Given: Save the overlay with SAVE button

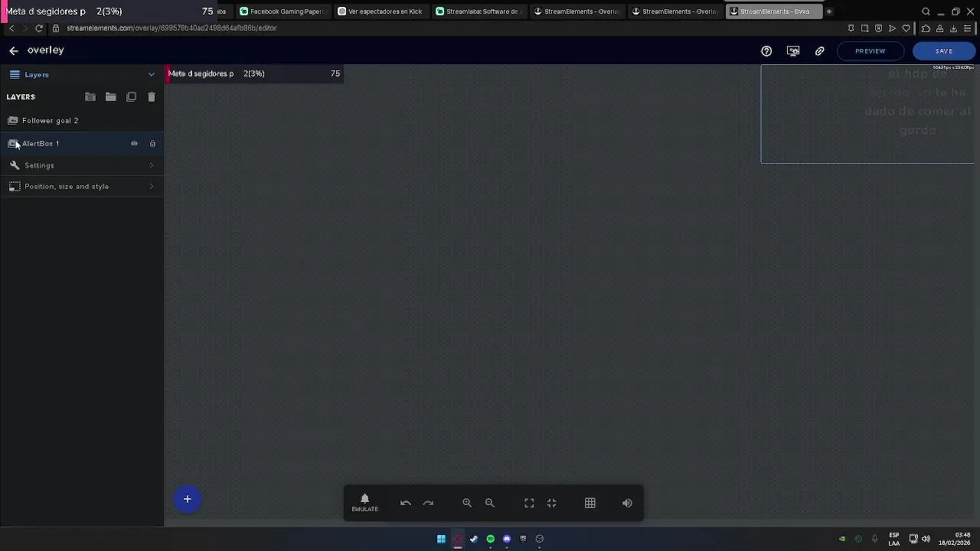Looking at the screenshot, I should click(x=944, y=51).
